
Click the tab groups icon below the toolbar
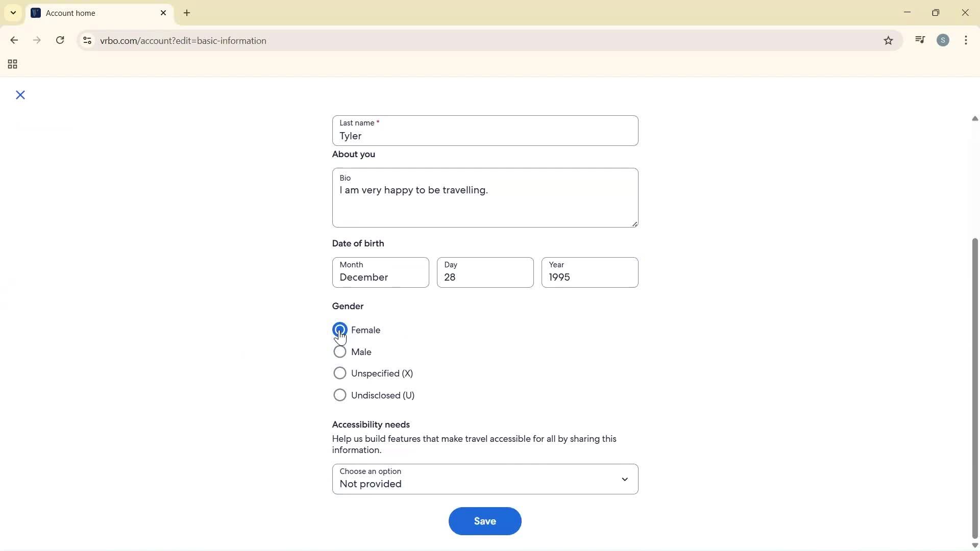pos(11,64)
